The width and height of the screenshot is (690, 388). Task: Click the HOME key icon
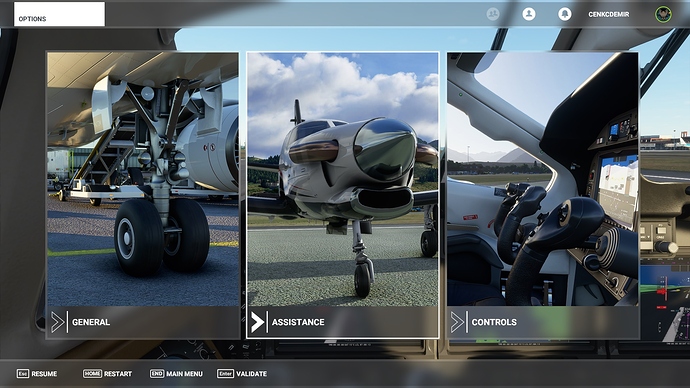92,373
